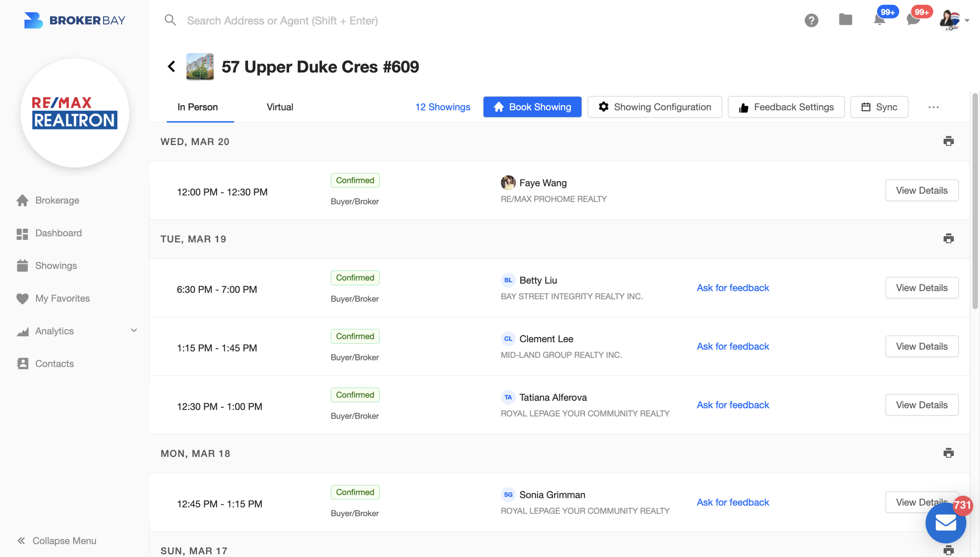The height and width of the screenshot is (557, 980).
Task: Click in the search address field
Action: click(x=282, y=20)
